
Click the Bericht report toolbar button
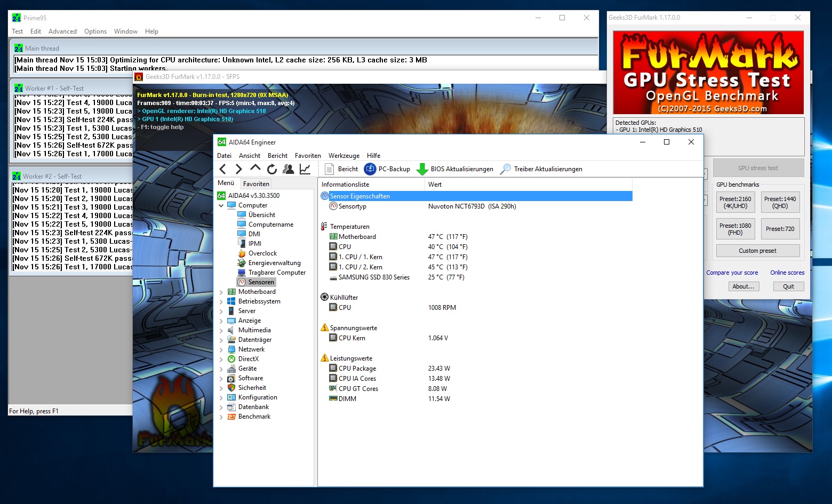pyautogui.click(x=341, y=169)
